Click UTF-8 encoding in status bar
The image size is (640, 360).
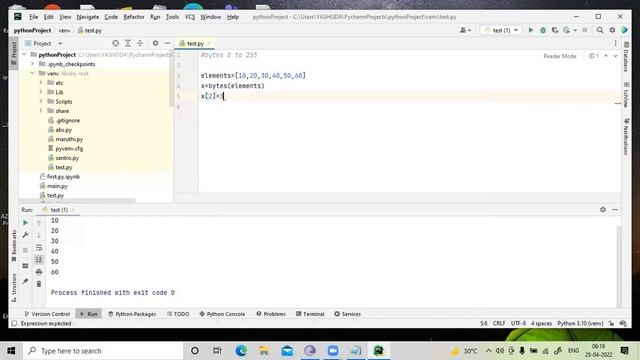(x=518, y=323)
